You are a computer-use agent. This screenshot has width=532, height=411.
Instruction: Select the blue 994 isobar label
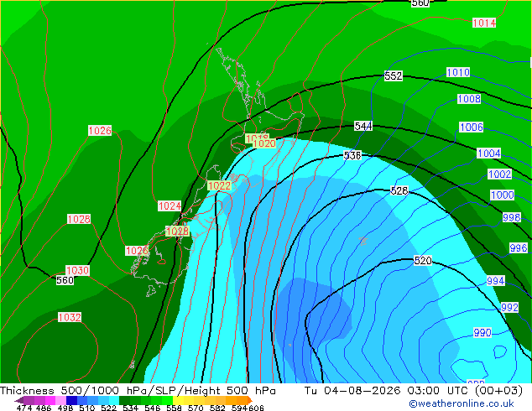[x=496, y=281]
